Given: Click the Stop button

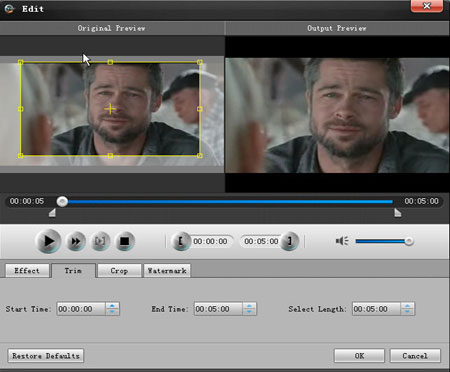Looking at the screenshot, I should 125,241.
